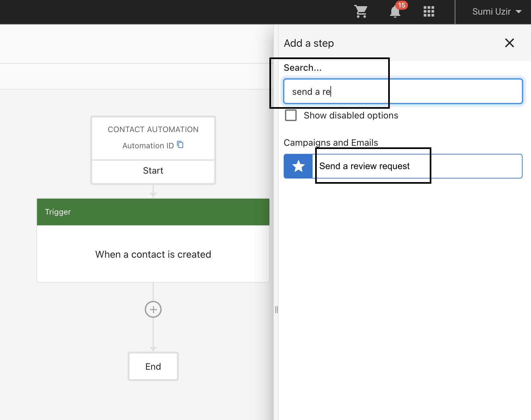Click the Show disabled options label text
Viewport: 531px width, 420px height.
351,116
